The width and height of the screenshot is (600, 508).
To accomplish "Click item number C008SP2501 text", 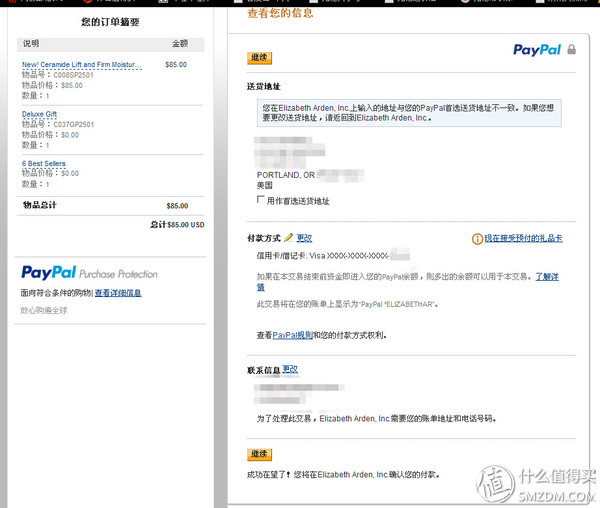I will click(x=73, y=75).
